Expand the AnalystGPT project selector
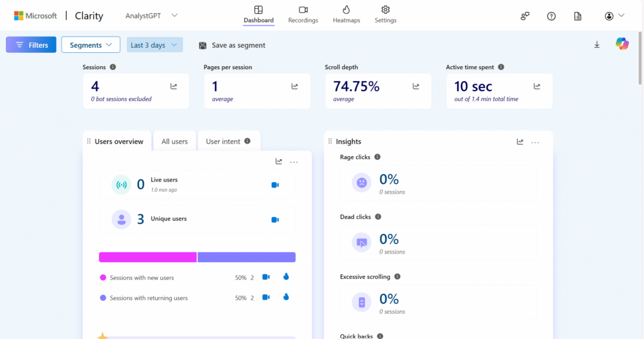This screenshot has width=644, height=339. click(x=143, y=15)
